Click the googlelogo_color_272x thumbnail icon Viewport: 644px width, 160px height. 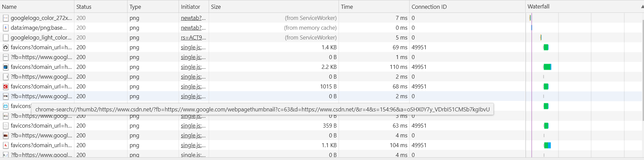pos(5,18)
